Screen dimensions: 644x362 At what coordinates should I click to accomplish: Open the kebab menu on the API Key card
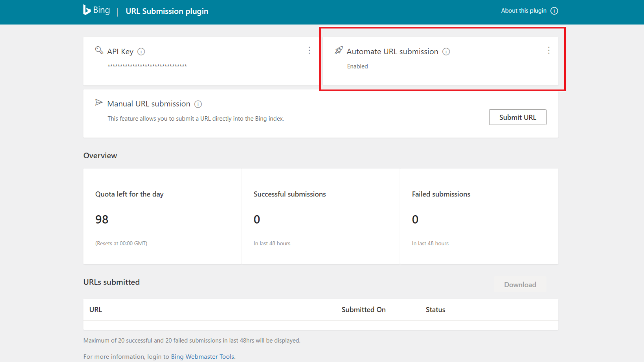(x=309, y=50)
